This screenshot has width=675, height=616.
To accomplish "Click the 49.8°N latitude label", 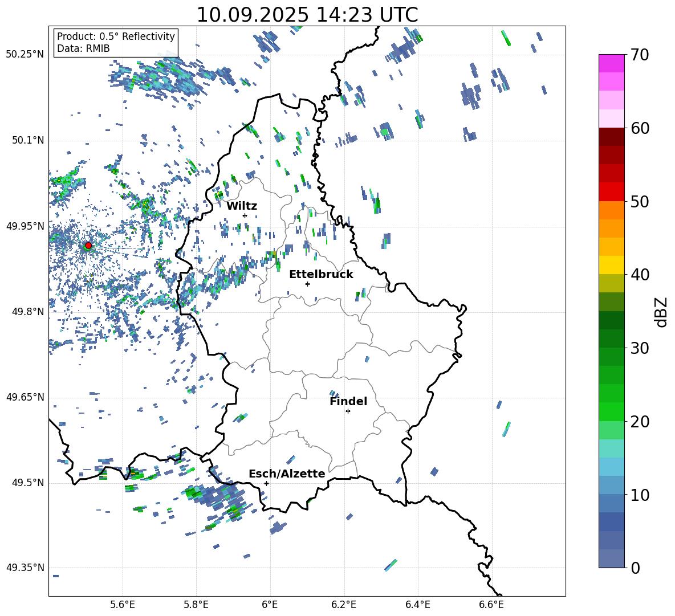I will (27, 312).
